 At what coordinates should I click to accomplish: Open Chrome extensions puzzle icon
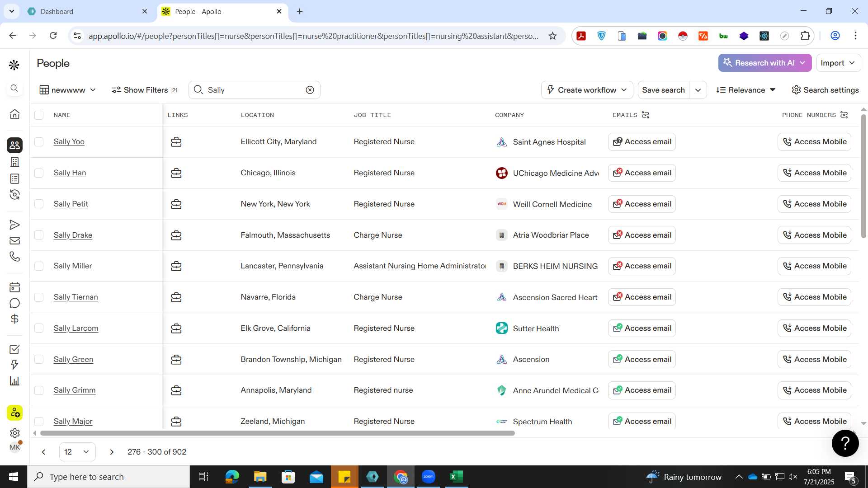point(805,36)
